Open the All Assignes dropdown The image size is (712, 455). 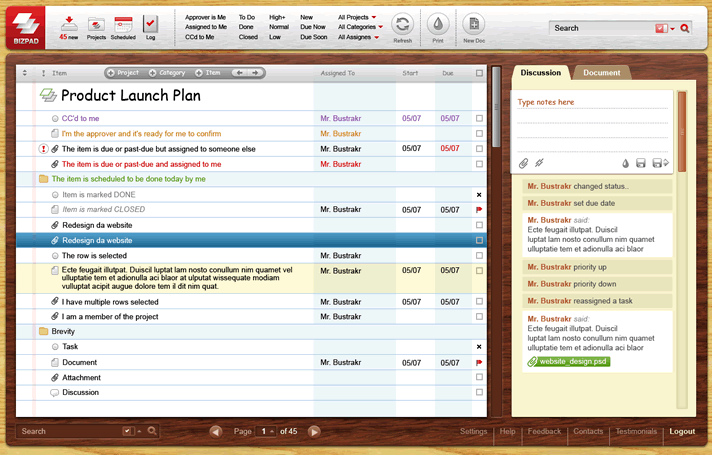[358, 37]
